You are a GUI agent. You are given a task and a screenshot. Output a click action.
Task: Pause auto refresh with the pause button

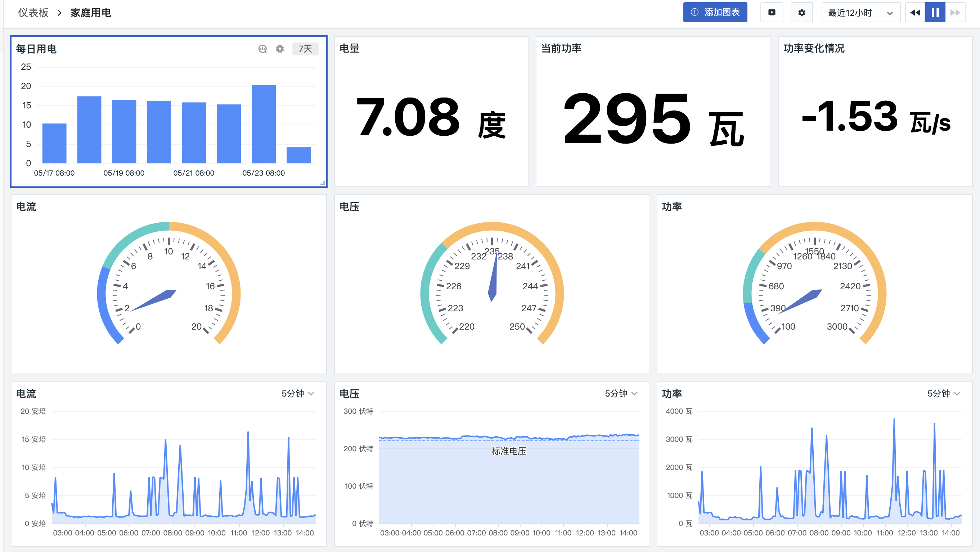pos(935,13)
